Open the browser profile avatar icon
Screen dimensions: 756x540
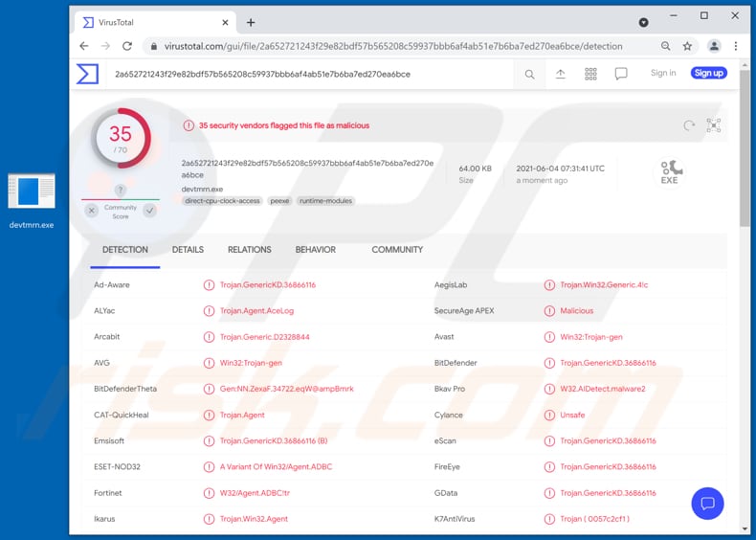tap(714, 46)
